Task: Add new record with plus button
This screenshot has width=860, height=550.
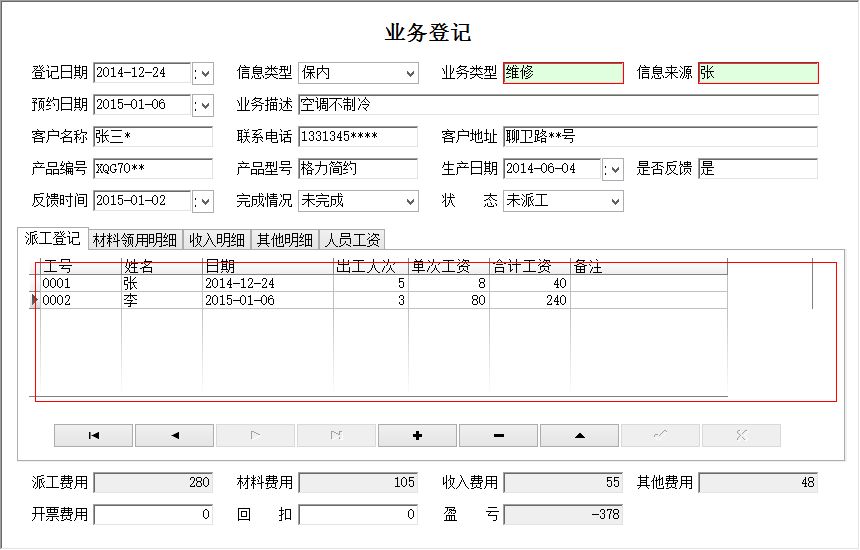Action: tap(417, 435)
